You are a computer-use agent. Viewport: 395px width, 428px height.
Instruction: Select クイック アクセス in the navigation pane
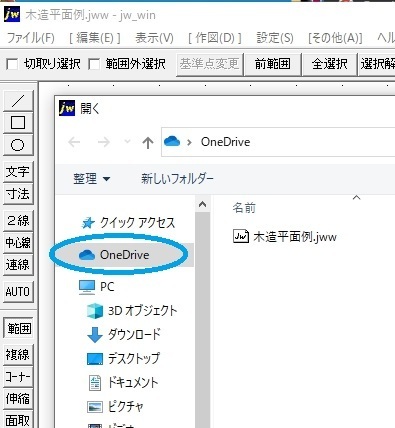[x=128, y=223]
